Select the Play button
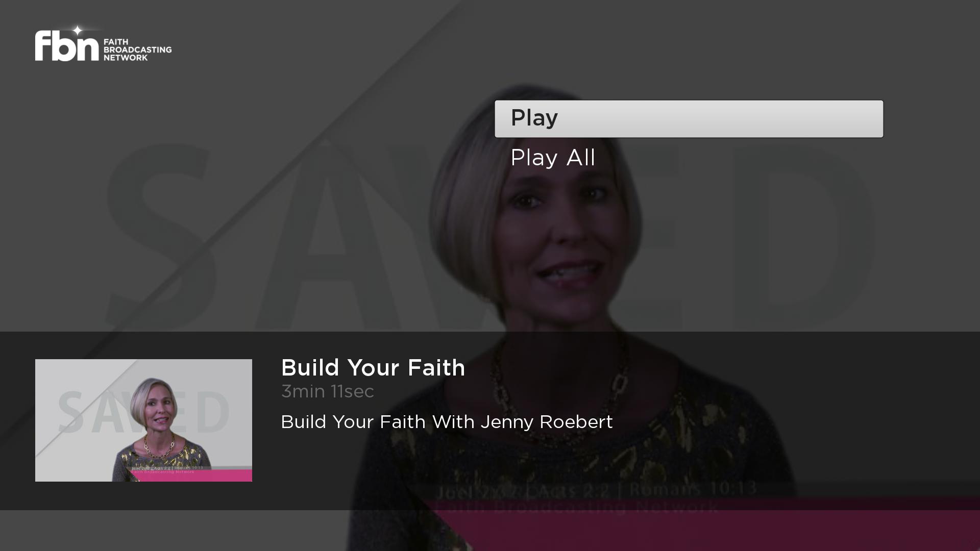 click(689, 119)
